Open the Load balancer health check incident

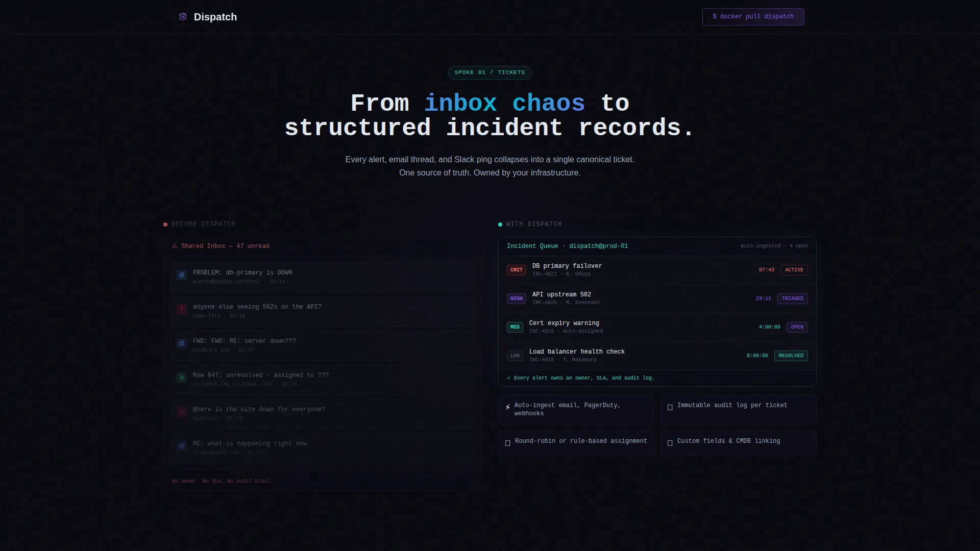pyautogui.click(x=657, y=356)
